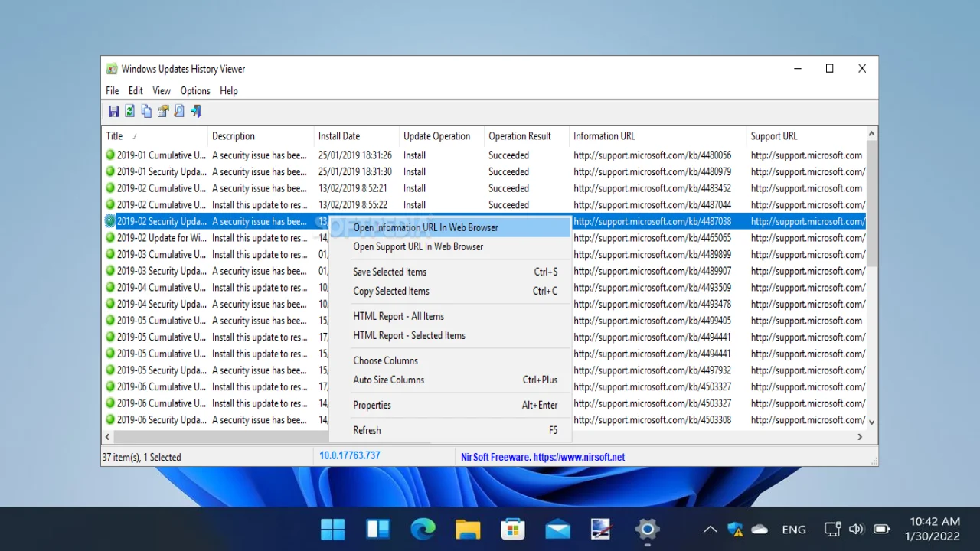Click vertical scrollbar down arrow

tap(871, 422)
